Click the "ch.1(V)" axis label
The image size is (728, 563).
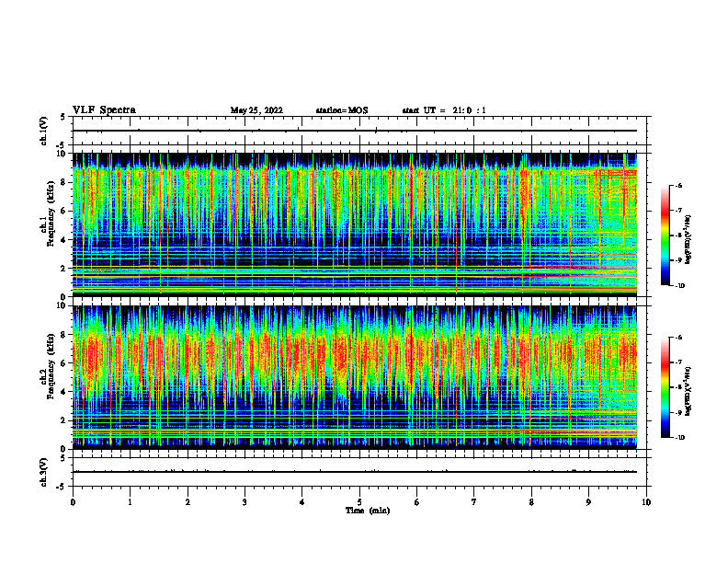click(44, 131)
